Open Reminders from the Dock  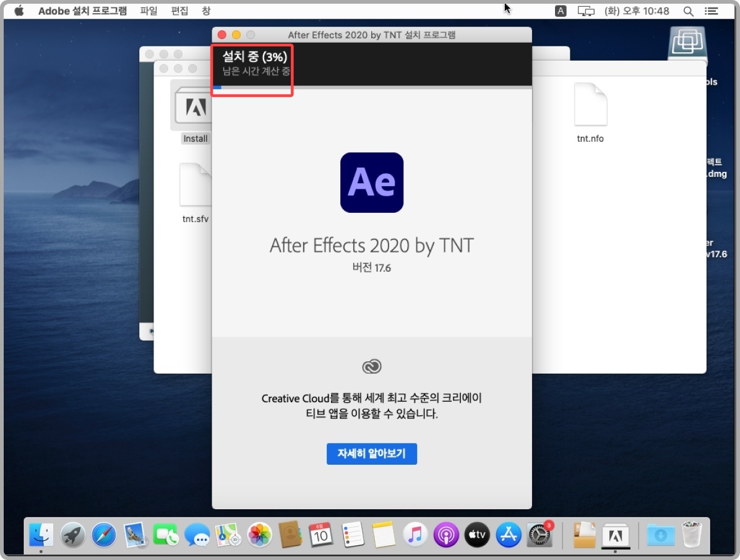click(x=353, y=535)
